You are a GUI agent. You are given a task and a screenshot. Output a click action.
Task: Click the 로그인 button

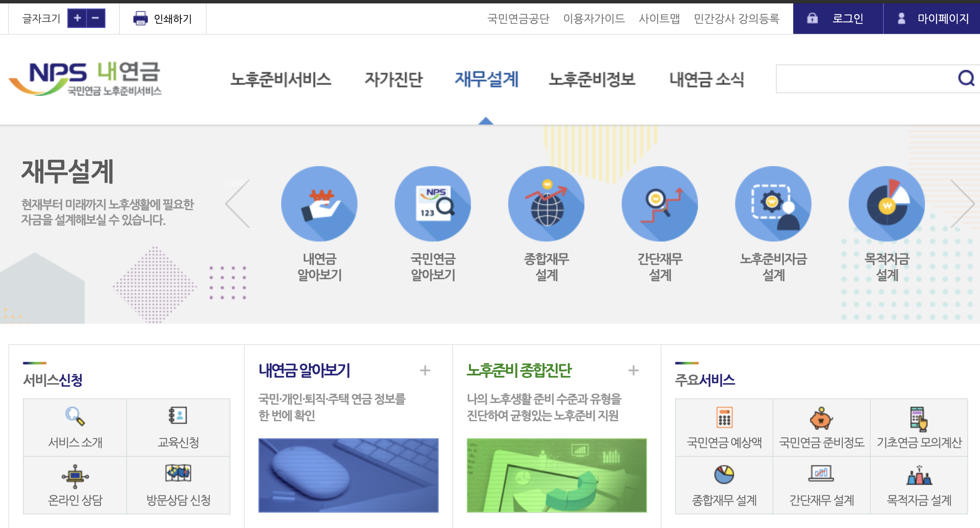837,19
